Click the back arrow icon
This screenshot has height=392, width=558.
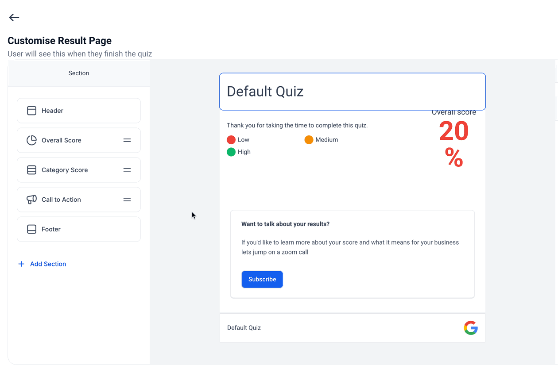pyautogui.click(x=14, y=17)
